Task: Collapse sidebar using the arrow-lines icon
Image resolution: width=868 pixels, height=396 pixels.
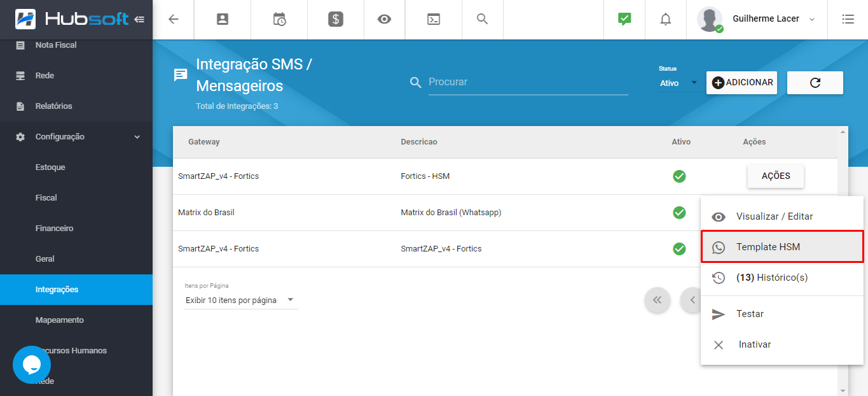Action: coord(139,19)
